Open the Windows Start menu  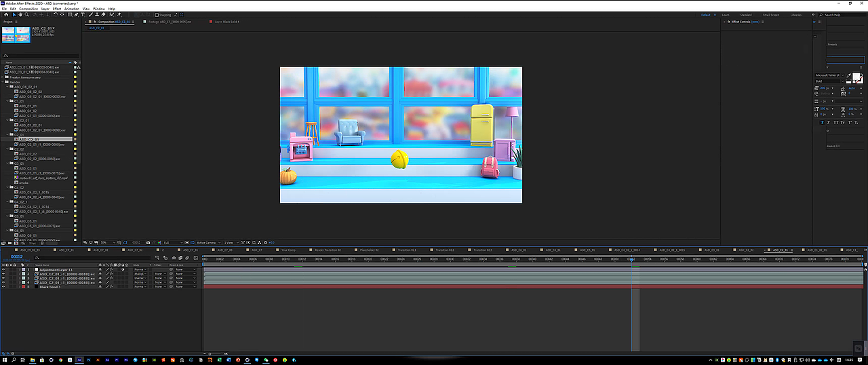(5, 360)
